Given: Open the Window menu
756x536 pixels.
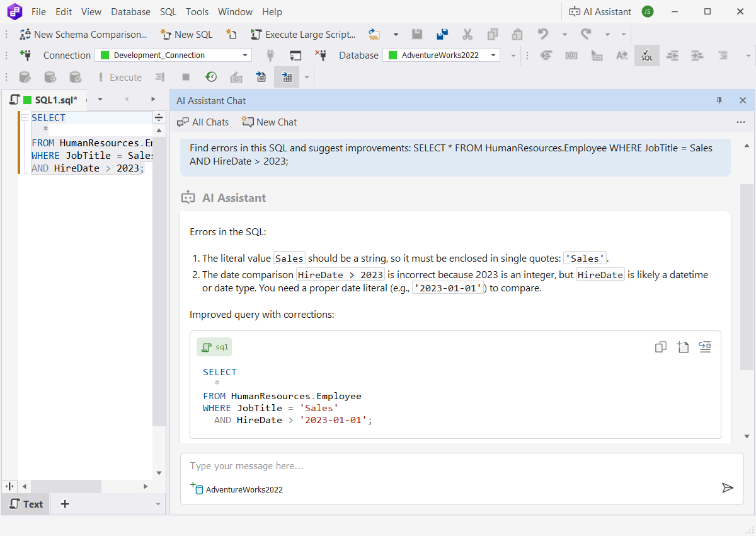Looking at the screenshot, I should pyautogui.click(x=235, y=11).
